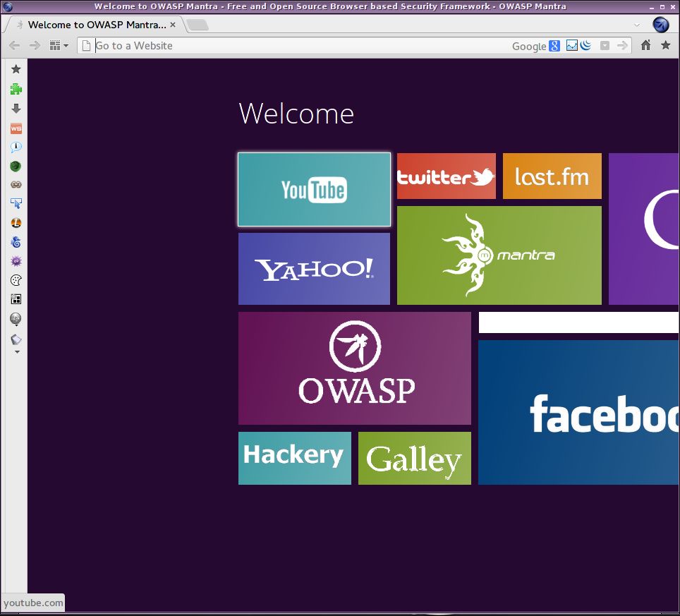Click the Google search engine icon
This screenshot has height=616, width=680.
[554, 46]
